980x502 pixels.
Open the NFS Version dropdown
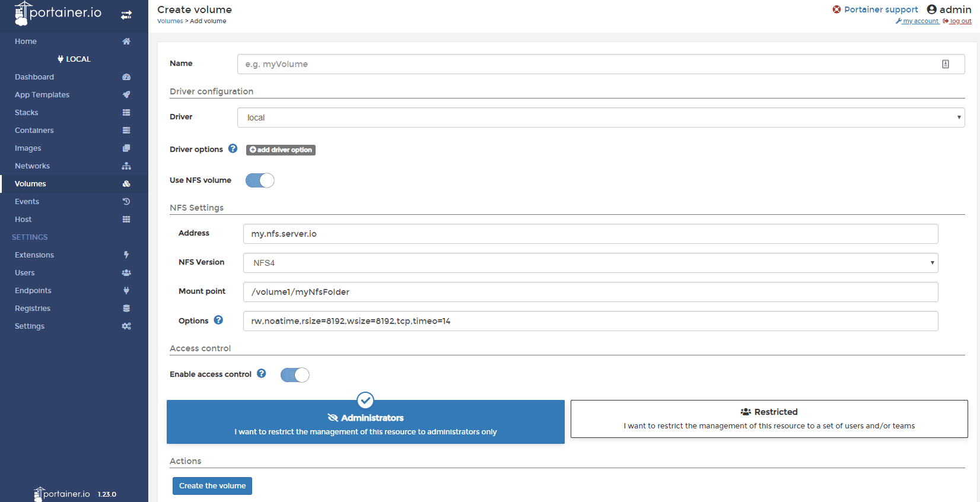[590, 263]
